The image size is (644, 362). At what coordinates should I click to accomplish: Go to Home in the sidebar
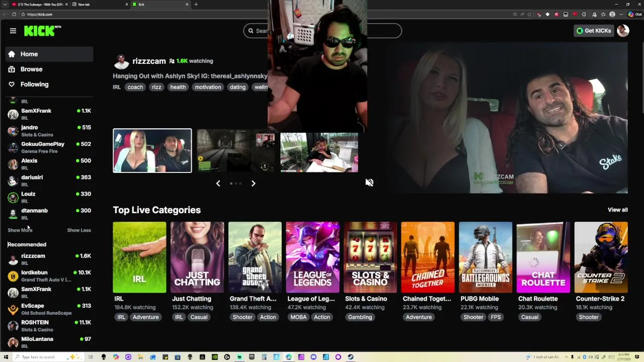[49, 54]
